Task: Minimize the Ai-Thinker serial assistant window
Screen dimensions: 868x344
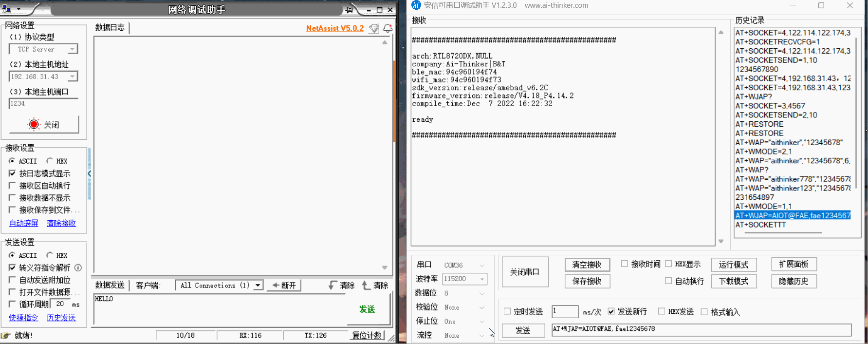Action: 793,5
